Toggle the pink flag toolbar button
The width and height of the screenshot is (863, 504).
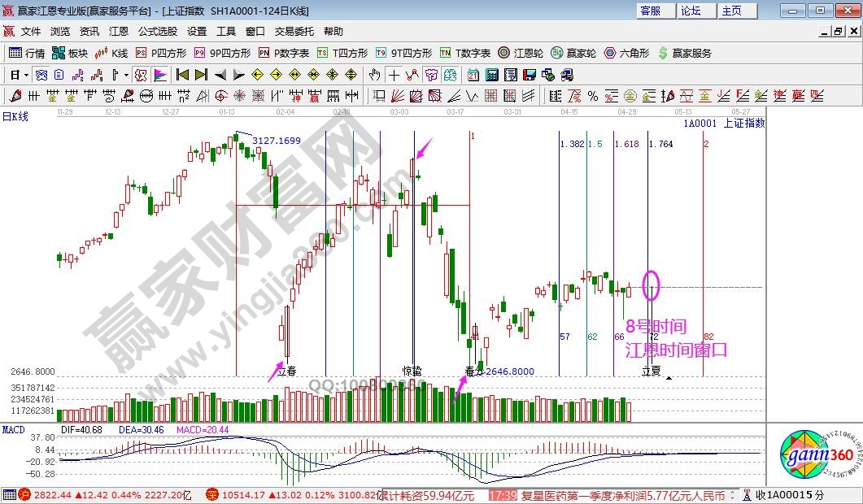(x=160, y=75)
